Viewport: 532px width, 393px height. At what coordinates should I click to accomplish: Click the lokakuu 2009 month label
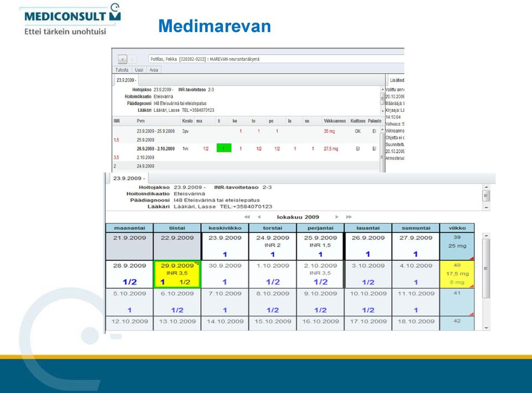298,217
